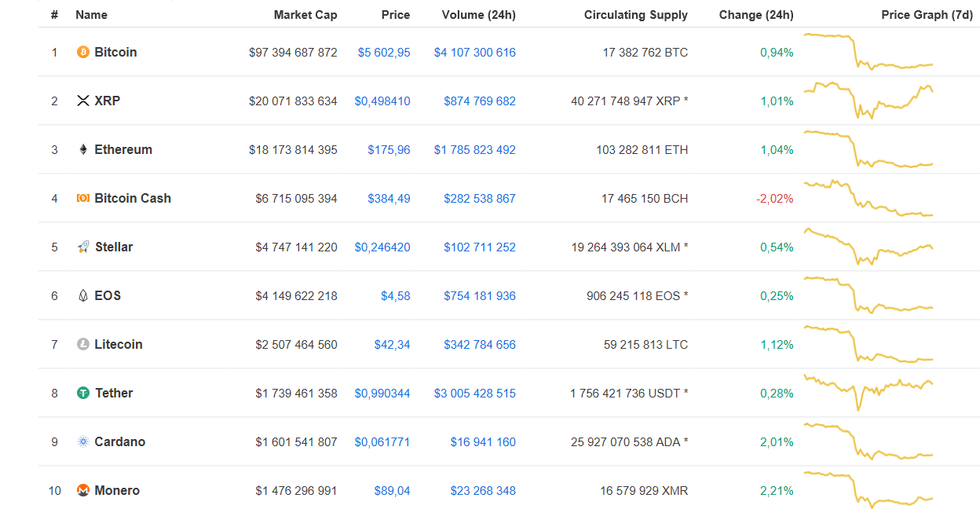Click the Tether logo icon

[x=82, y=393]
